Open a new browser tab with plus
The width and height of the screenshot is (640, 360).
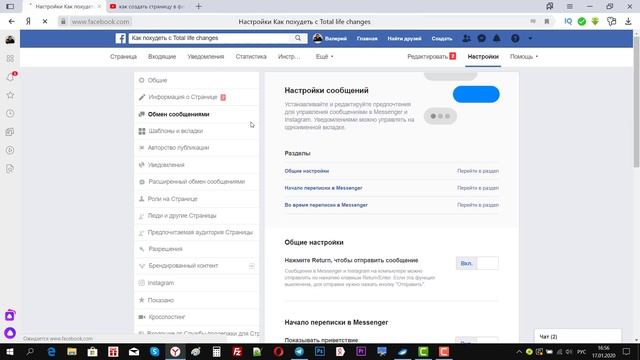(x=198, y=7)
